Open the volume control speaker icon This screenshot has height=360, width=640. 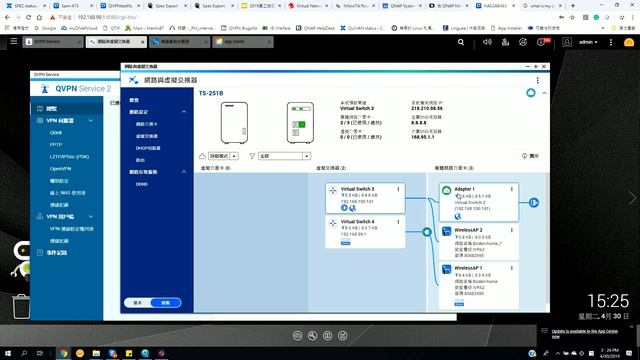487,42
